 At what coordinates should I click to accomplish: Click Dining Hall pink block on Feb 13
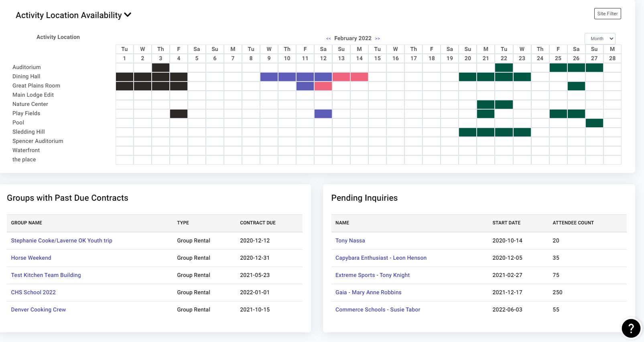click(341, 77)
